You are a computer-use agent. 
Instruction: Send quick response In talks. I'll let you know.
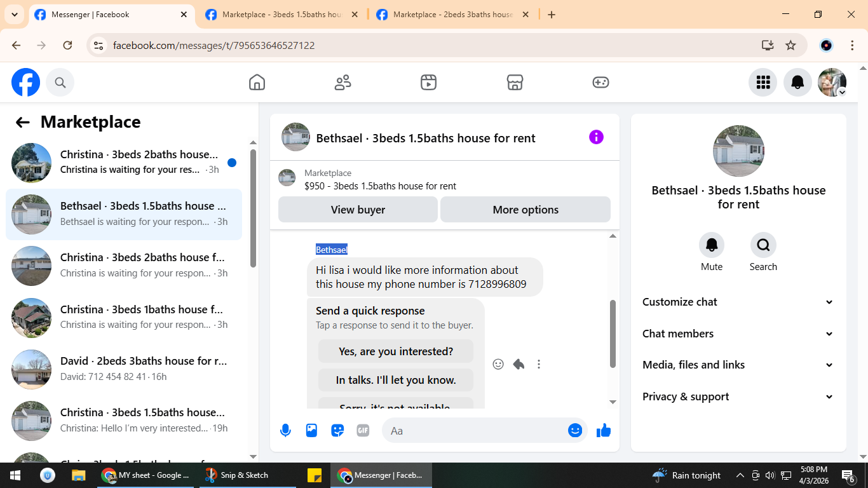point(396,380)
